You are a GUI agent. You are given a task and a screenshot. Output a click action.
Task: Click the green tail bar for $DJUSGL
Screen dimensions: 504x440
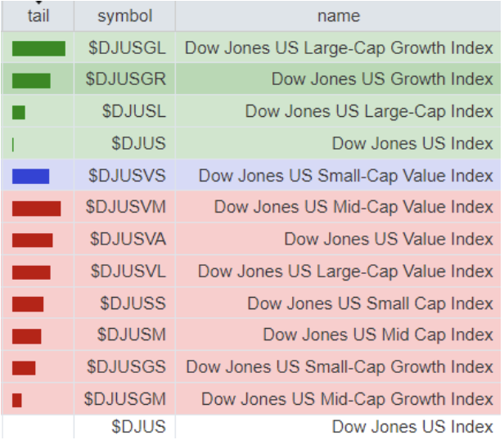[38, 49]
